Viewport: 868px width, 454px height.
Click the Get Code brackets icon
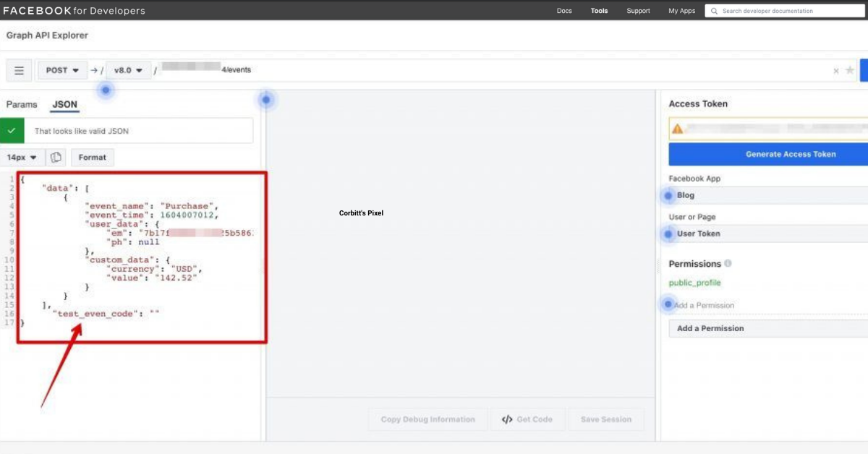pyautogui.click(x=507, y=419)
